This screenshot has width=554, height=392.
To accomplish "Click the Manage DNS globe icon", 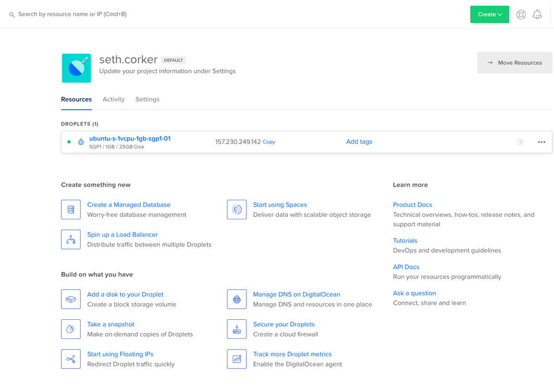I will 237,299.
